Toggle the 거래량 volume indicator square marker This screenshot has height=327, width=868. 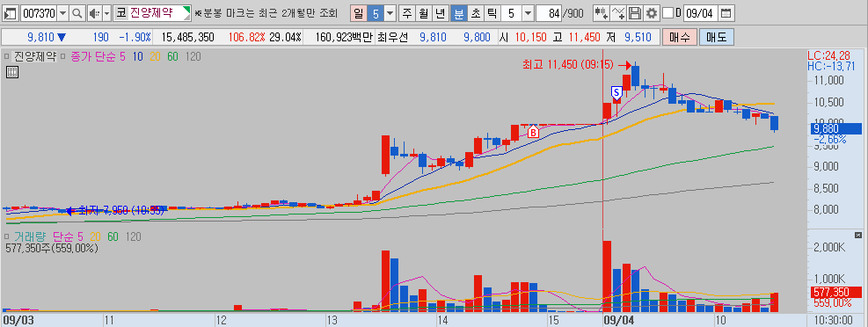(x=6, y=236)
